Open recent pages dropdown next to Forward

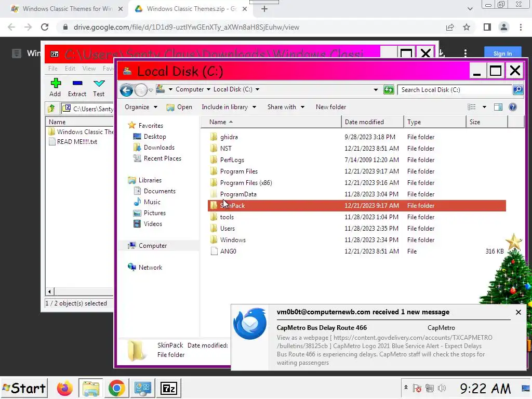[151, 90]
